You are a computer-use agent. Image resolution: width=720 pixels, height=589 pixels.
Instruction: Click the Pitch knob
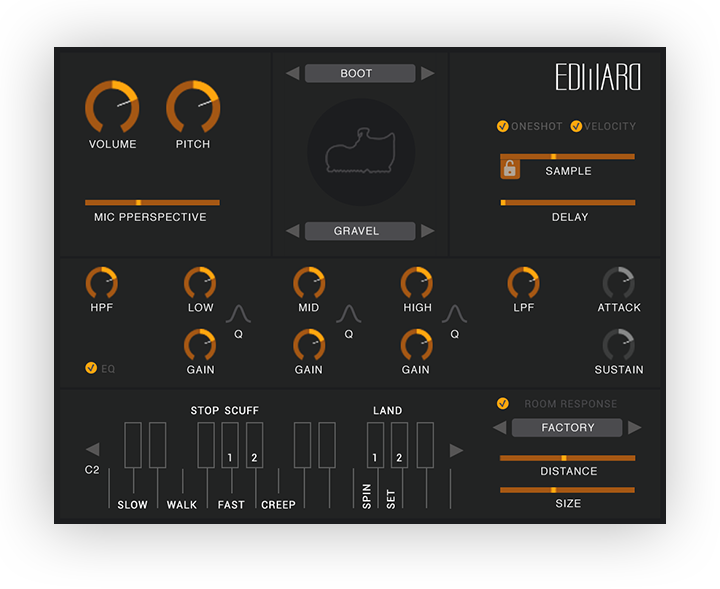[x=193, y=107]
